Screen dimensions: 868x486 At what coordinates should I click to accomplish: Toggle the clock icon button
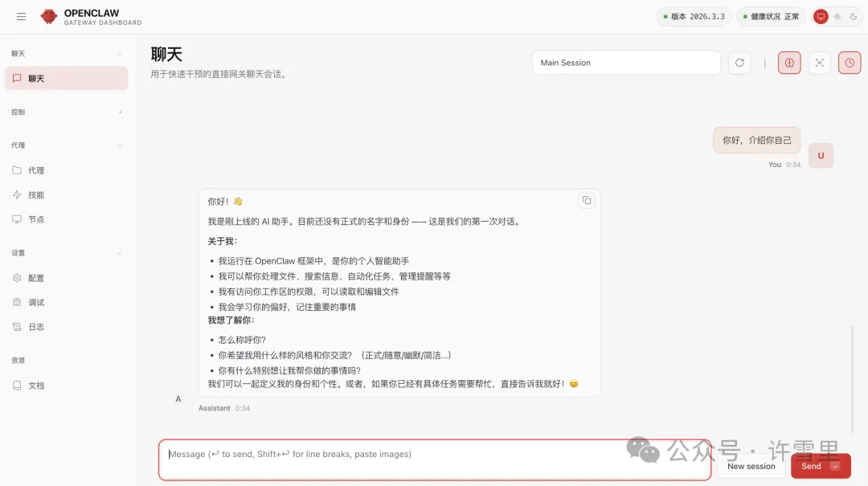pos(850,63)
